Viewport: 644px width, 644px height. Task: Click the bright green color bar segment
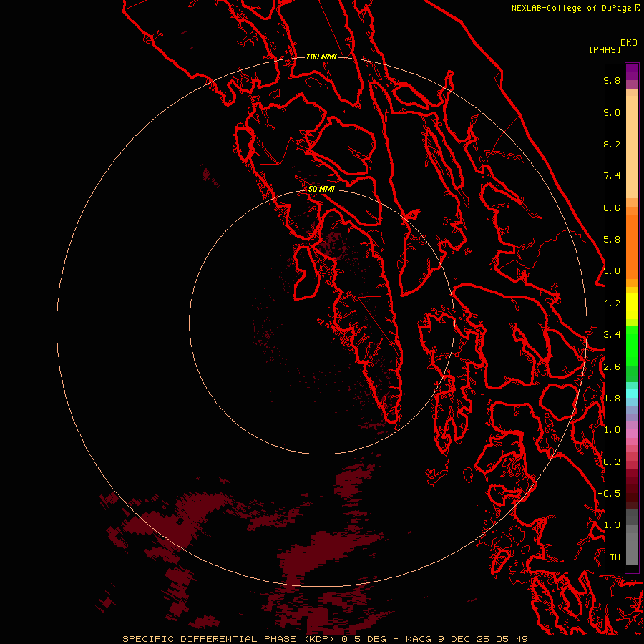[x=632, y=344]
